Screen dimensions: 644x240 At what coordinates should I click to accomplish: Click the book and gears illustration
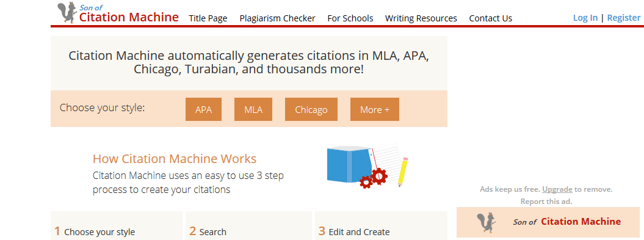coord(367,165)
